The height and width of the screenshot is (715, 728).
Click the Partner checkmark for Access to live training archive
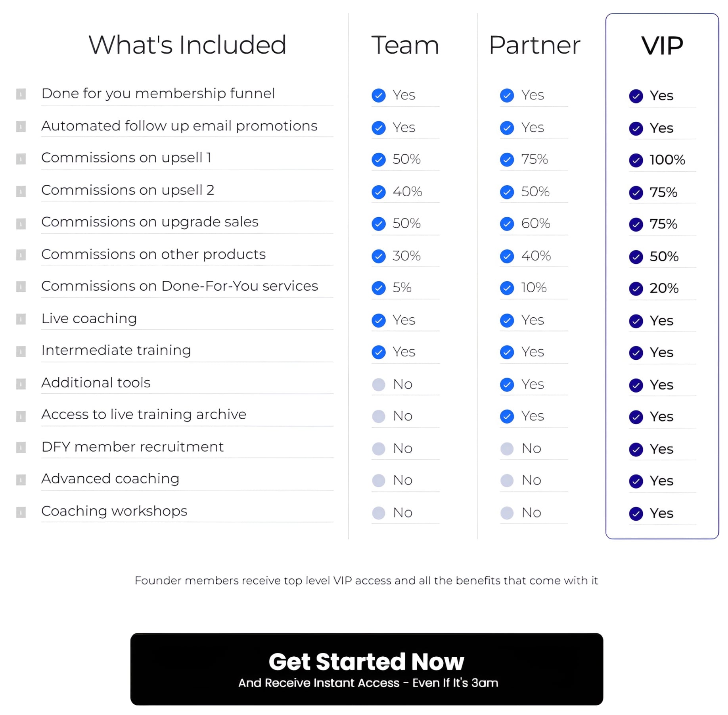[x=506, y=416]
